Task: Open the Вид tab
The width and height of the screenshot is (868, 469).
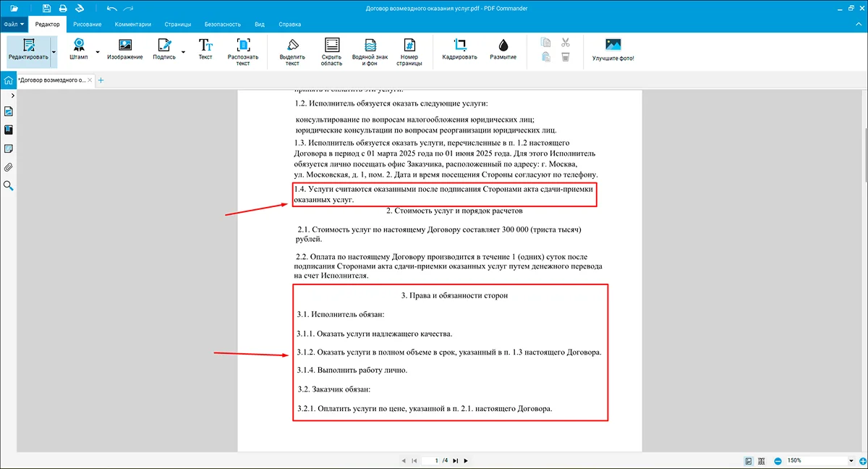Action: point(259,24)
